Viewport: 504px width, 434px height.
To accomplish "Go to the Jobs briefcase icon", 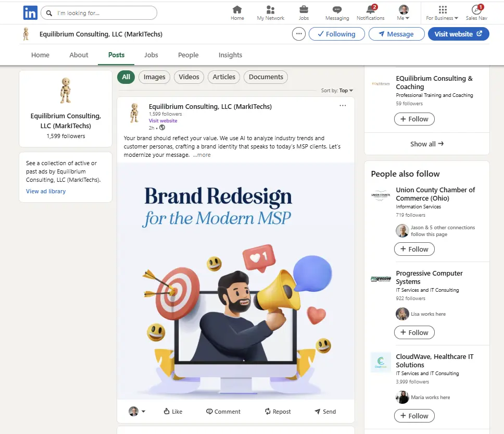I will click(x=304, y=10).
